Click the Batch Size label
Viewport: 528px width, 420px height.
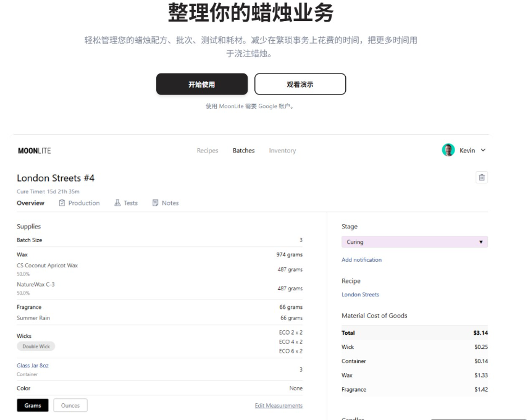click(29, 240)
